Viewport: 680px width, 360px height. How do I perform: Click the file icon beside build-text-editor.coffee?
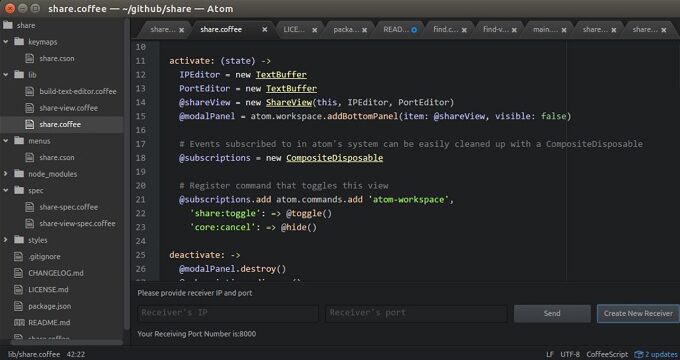pyautogui.click(x=29, y=92)
